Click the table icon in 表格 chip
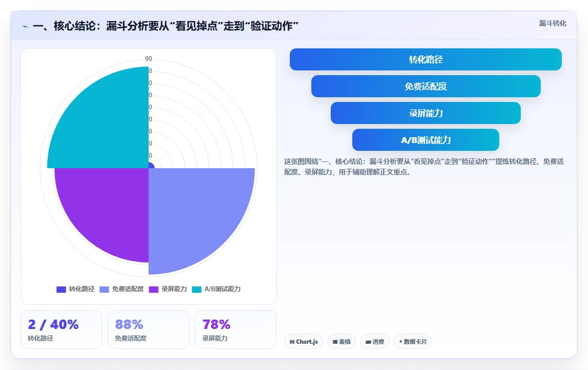The height and width of the screenshot is (370, 588). (x=335, y=342)
